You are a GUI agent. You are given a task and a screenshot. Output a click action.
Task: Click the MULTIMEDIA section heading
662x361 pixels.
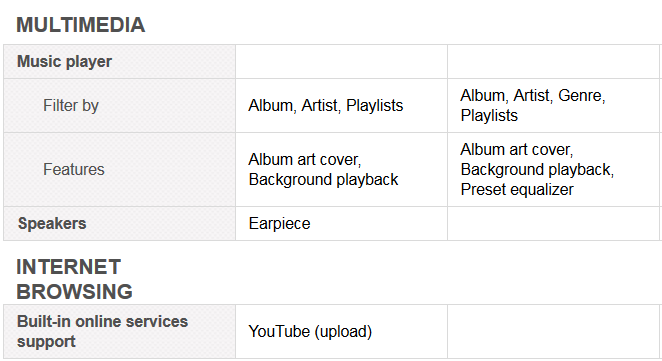pos(81,24)
